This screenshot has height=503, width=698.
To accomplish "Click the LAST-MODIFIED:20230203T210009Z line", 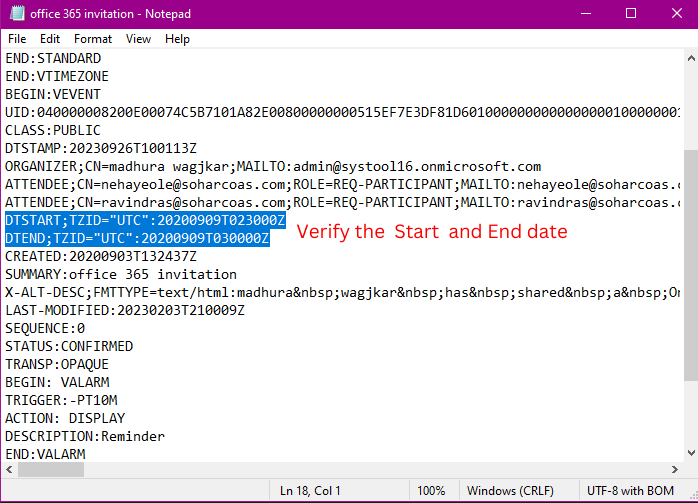I will pos(125,310).
